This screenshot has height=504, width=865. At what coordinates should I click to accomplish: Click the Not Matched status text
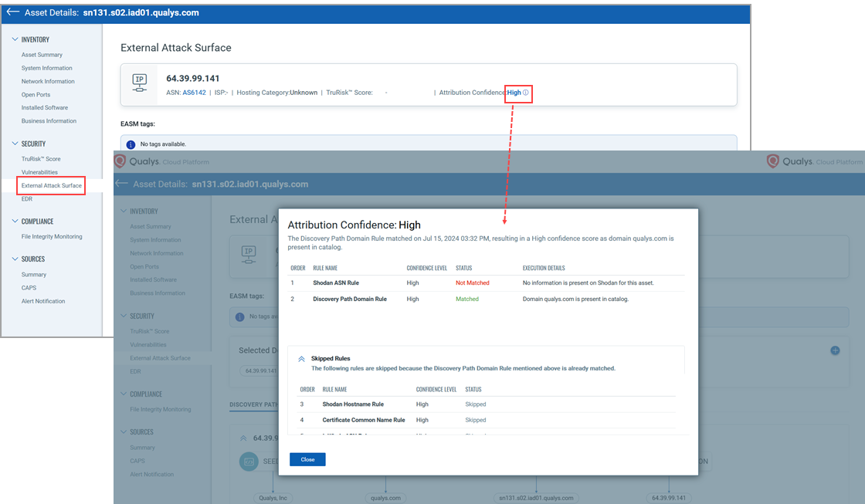tap(472, 283)
